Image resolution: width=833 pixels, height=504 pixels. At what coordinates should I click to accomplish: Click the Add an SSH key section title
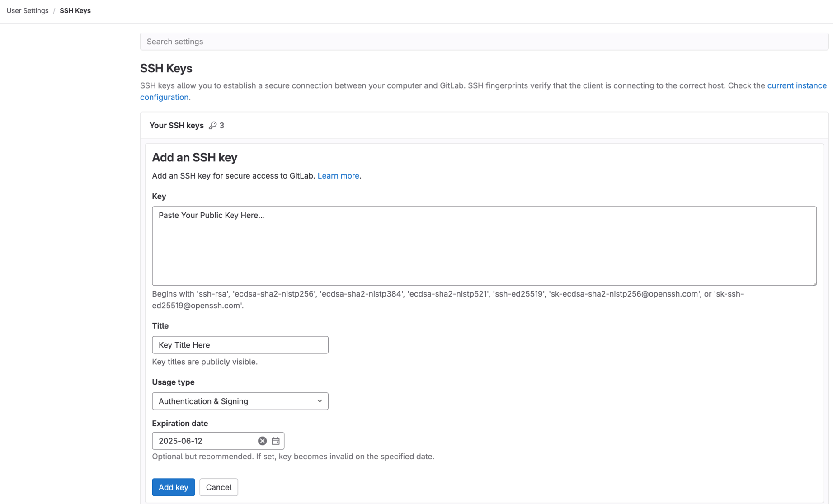(x=194, y=157)
